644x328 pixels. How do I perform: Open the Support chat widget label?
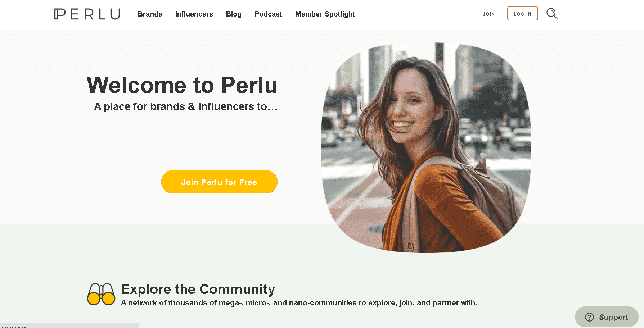613,317
